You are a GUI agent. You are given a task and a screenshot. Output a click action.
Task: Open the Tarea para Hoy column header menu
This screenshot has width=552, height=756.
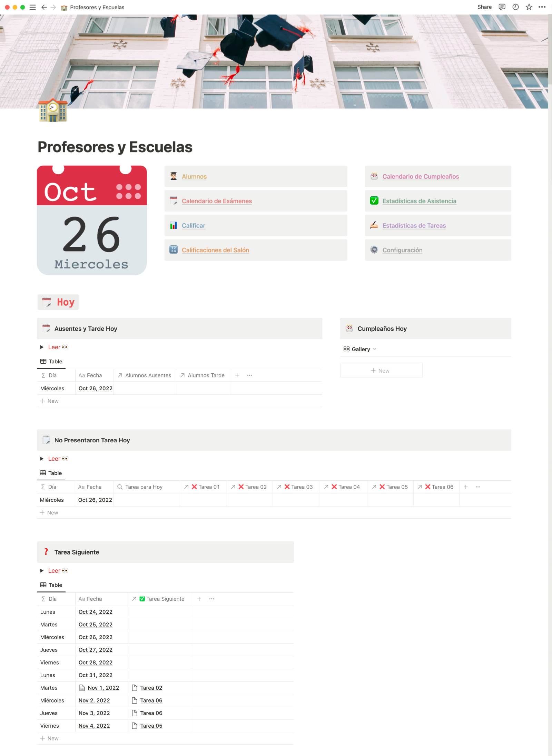[147, 487]
